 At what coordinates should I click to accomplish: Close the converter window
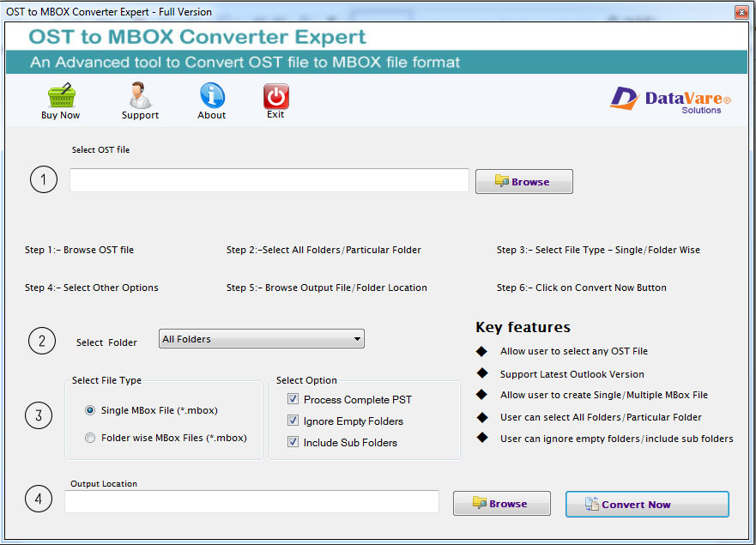(741, 12)
